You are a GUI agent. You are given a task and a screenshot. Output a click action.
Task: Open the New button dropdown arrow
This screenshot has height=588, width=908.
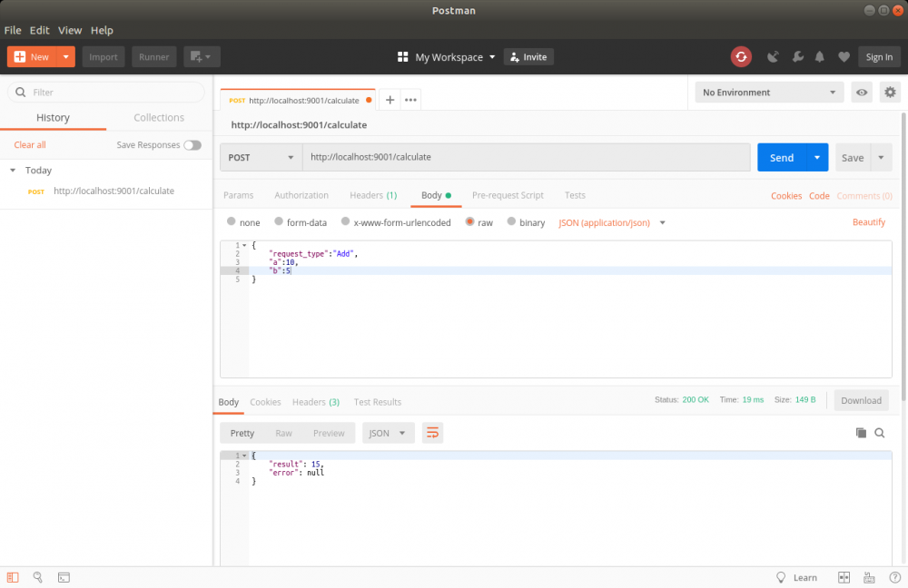[x=66, y=57]
